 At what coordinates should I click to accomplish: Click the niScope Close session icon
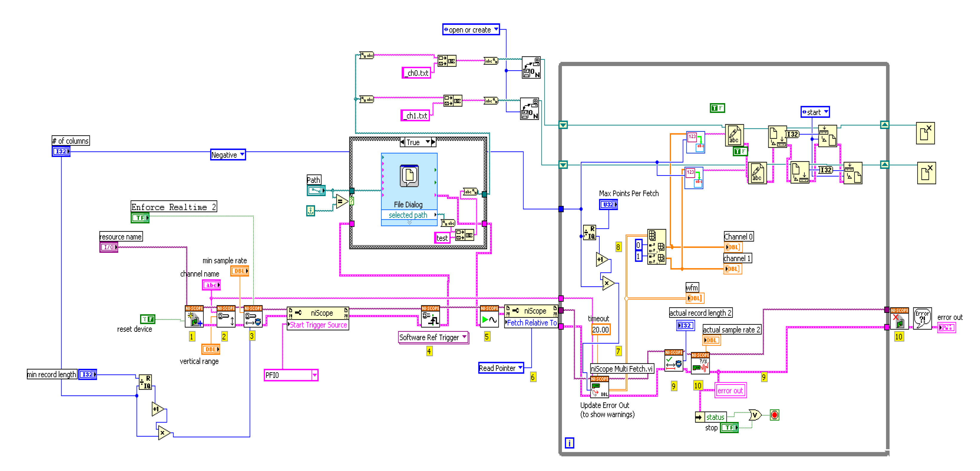pyautogui.click(x=899, y=320)
